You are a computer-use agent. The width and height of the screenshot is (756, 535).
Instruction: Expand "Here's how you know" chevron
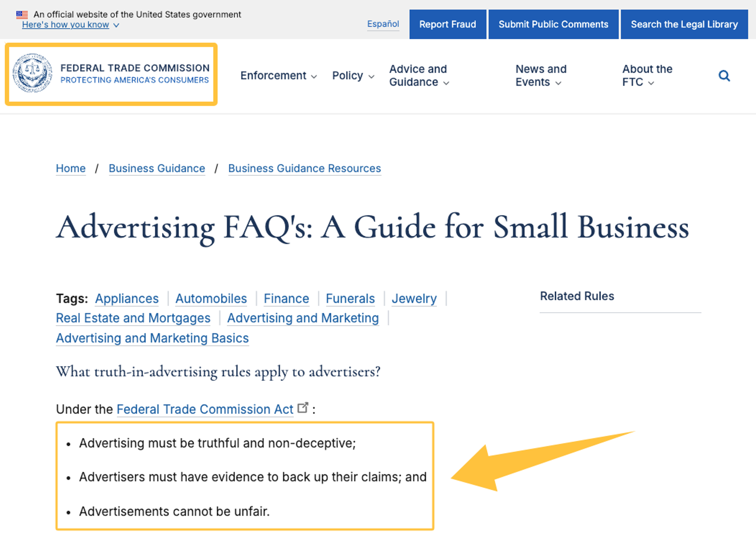116,25
